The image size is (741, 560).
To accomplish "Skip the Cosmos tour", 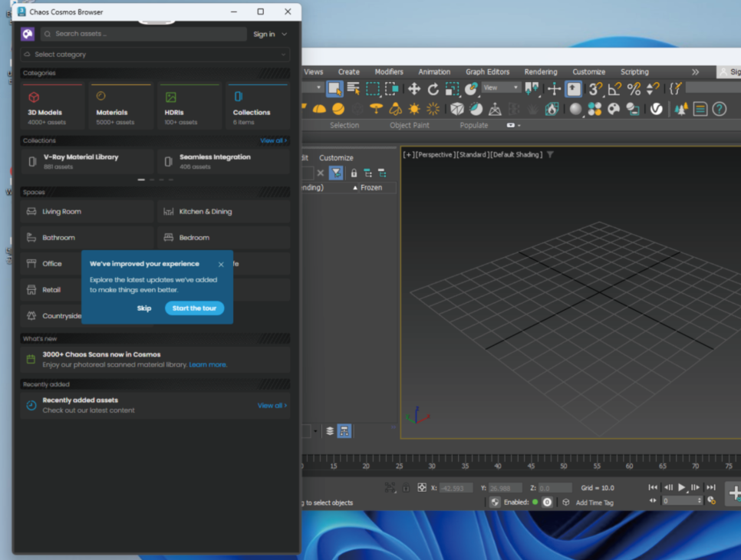I will [x=144, y=308].
